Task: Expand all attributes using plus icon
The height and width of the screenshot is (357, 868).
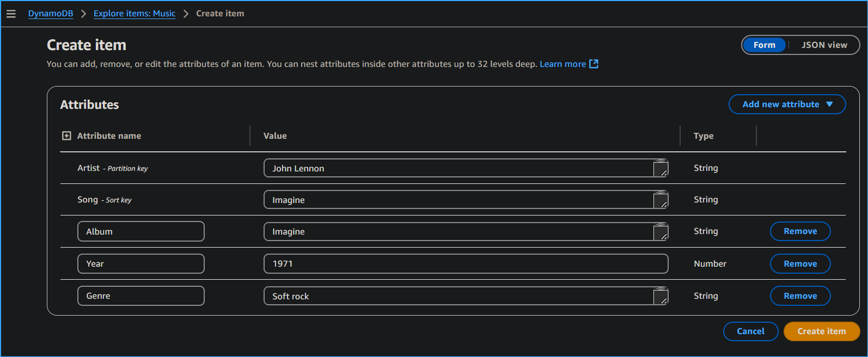Action: 66,136
